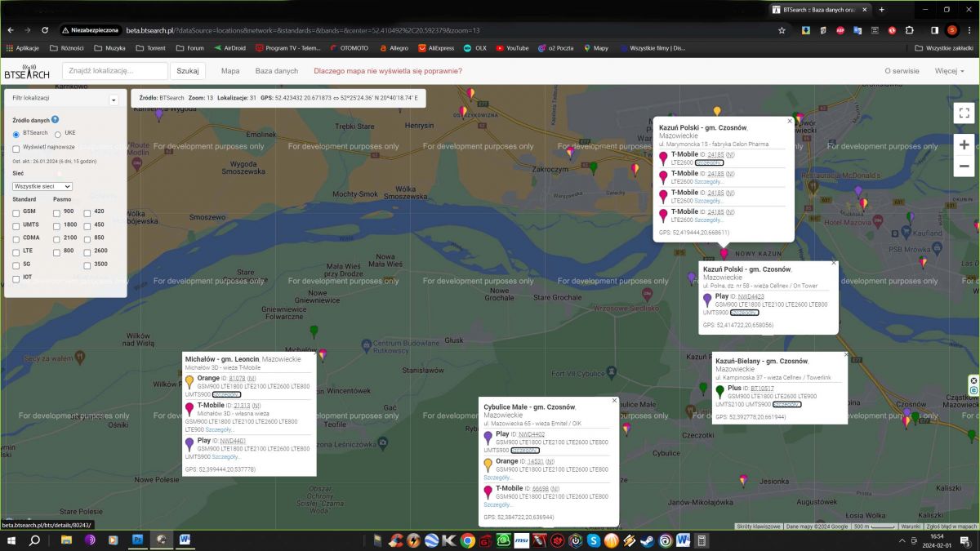Bookmark this page with the star icon
Screen dimensions: 980x551
pyautogui.click(x=782, y=30)
